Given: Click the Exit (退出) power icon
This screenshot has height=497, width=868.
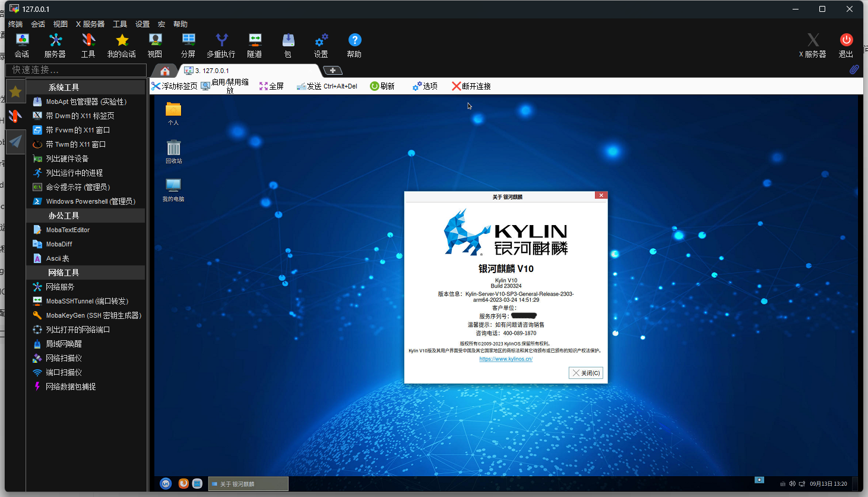Looking at the screenshot, I should coord(846,45).
